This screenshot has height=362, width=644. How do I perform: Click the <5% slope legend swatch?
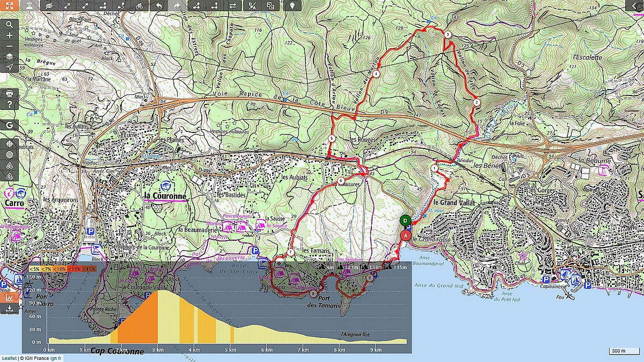tap(34, 269)
